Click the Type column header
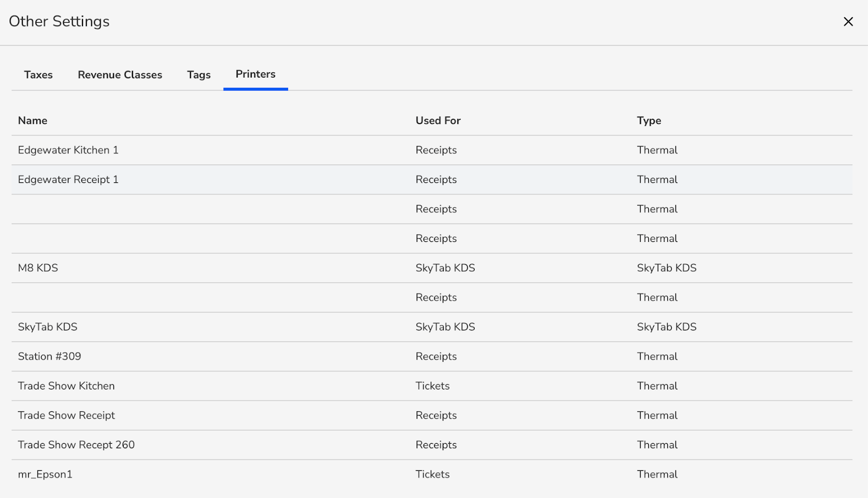This screenshot has width=868, height=498. (649, 120)
